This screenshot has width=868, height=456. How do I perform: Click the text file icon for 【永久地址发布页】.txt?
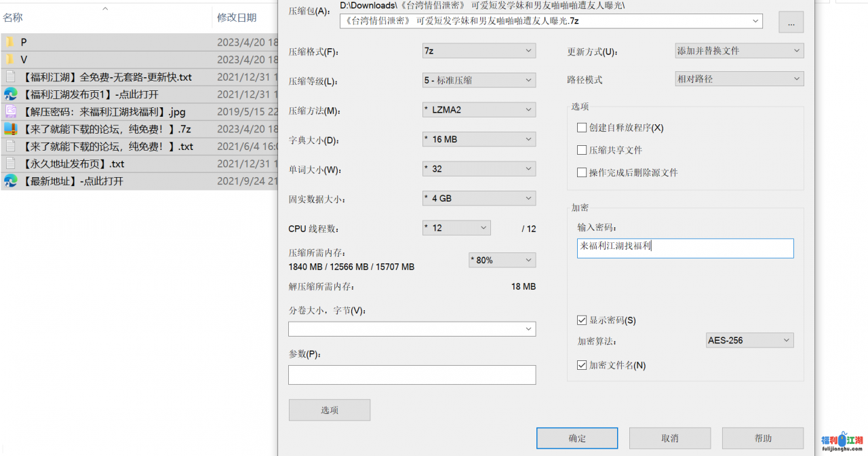point(10,163)
